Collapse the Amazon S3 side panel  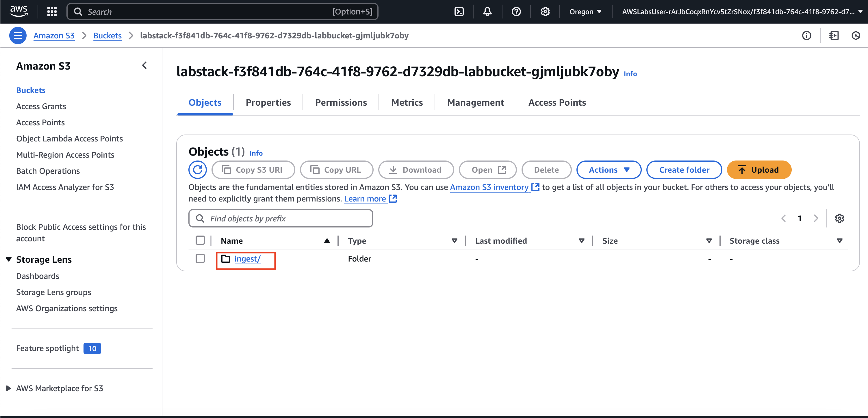click(144, 65)
